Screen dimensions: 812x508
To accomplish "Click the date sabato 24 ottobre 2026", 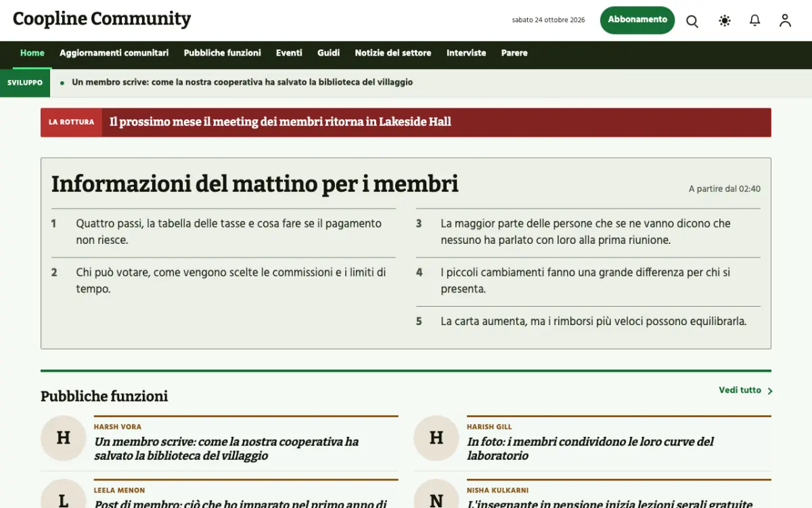I will [548, 20].
